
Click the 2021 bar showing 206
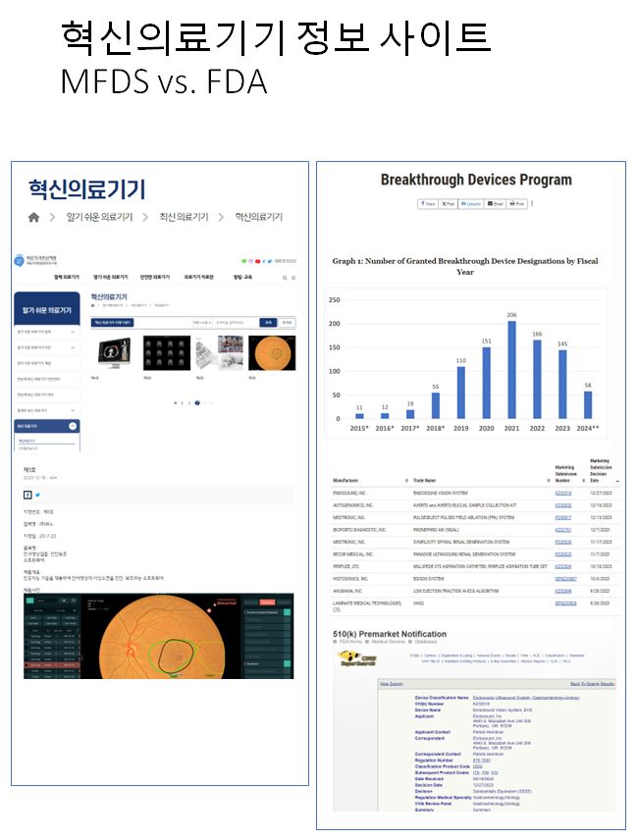point(511,370)
